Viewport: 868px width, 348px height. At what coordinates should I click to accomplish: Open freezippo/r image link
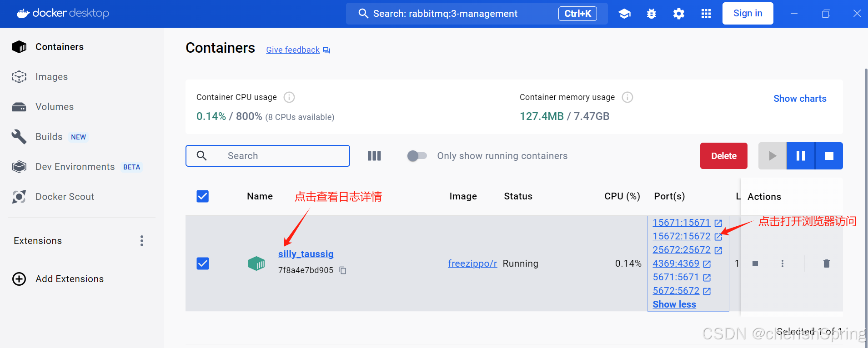pos(472,263)
